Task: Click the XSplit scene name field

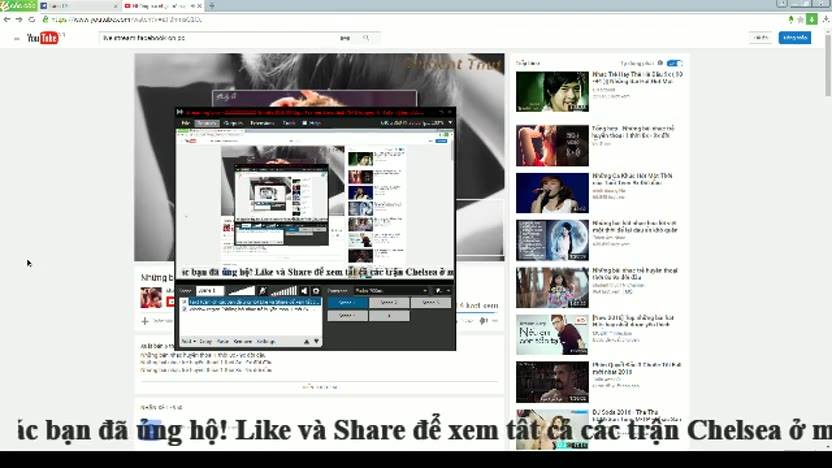Action: coord(210,291)
